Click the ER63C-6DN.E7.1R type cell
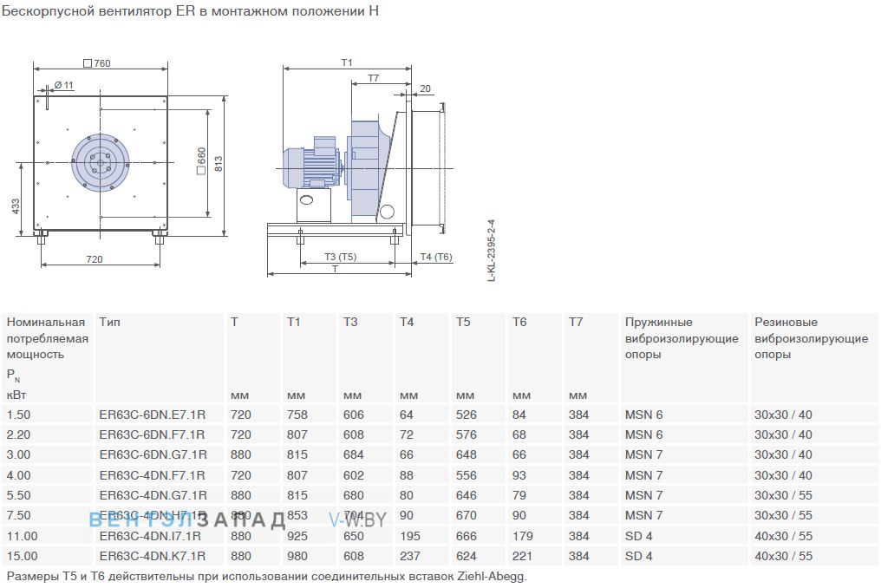The image size is (881, 588). point(153,415)
